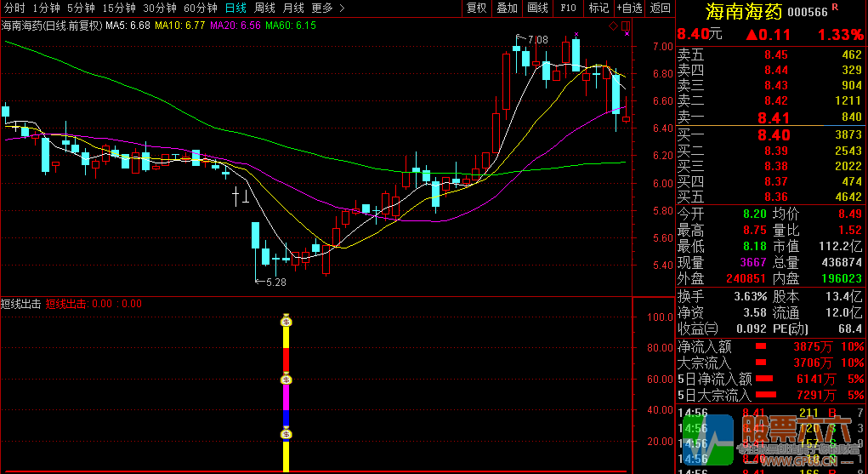Switch to 15分钟 chart period
868x474 pixels.
pyautogui.click(x=118, y=8)
